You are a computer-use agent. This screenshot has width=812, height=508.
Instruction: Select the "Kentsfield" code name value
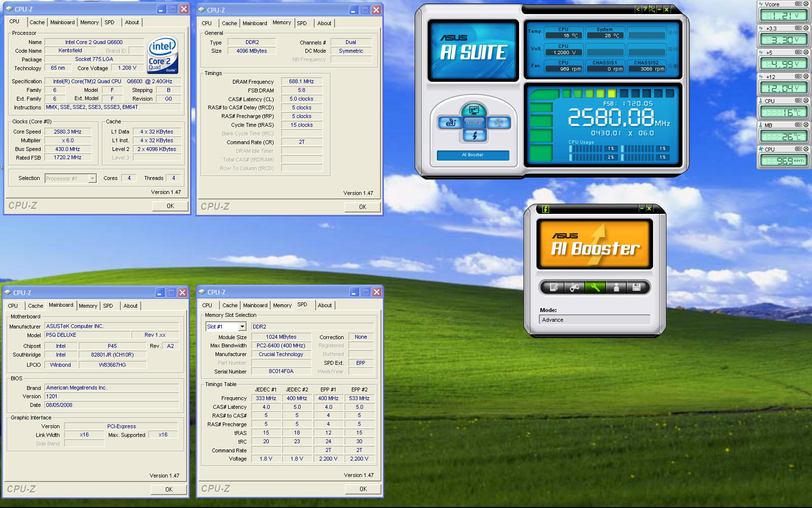[x=70, y=51]
